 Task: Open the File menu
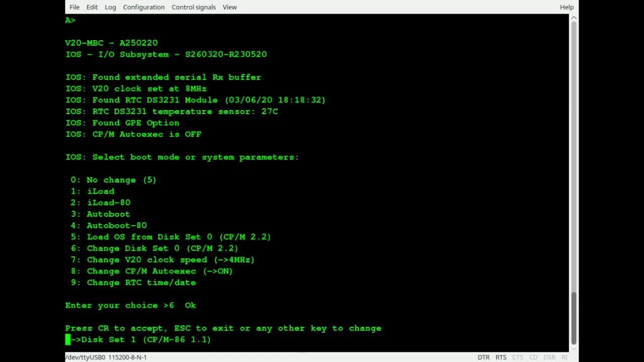[x=74, y=7]
